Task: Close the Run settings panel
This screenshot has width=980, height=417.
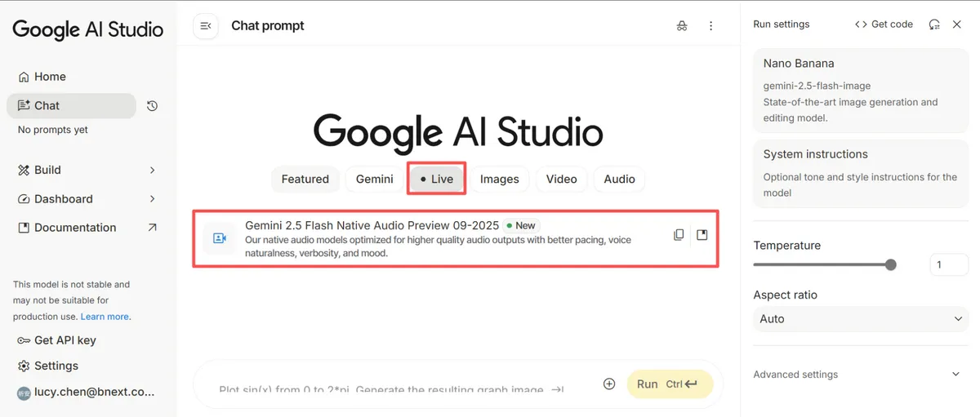Action: tap(957, 24)
